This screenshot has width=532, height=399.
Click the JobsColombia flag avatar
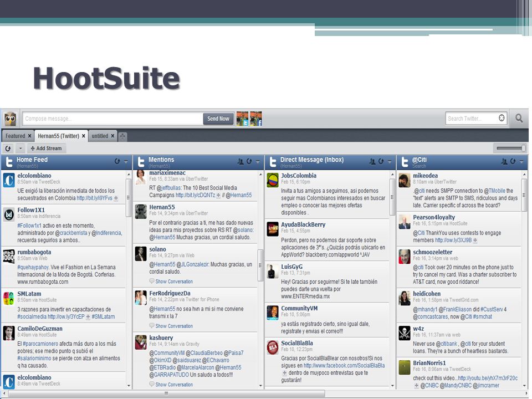(273, 181)
